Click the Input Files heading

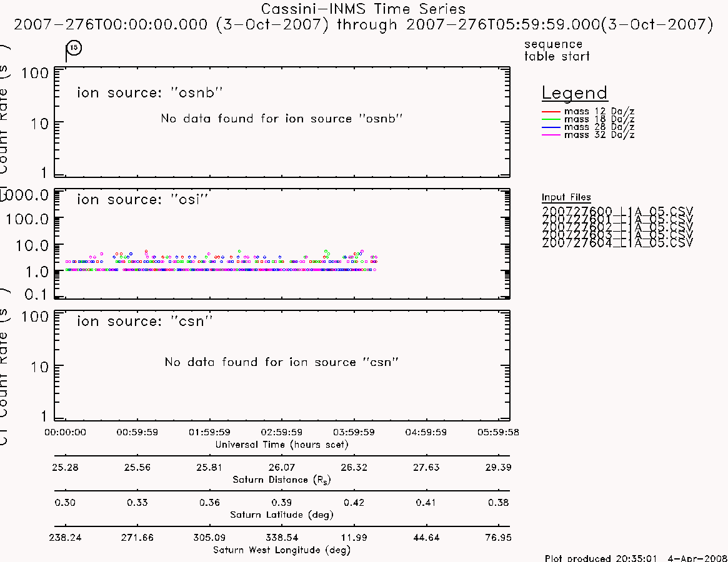click(x=566, y=197)
